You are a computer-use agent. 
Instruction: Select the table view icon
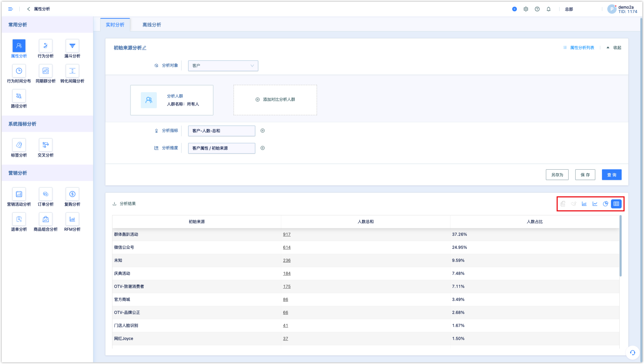pyautogui.click(x=616, y=204)
